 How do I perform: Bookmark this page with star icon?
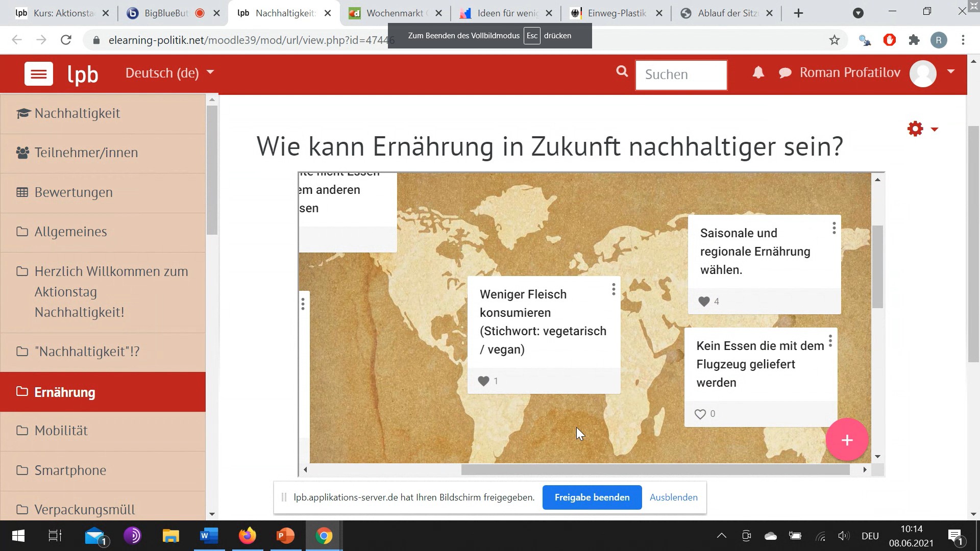[x=835, y=40]
